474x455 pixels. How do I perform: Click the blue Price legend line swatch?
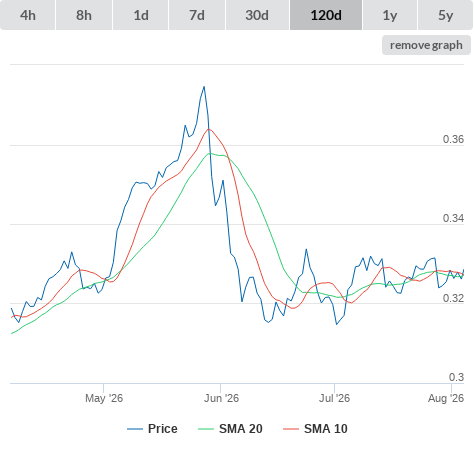click(135, 429)
